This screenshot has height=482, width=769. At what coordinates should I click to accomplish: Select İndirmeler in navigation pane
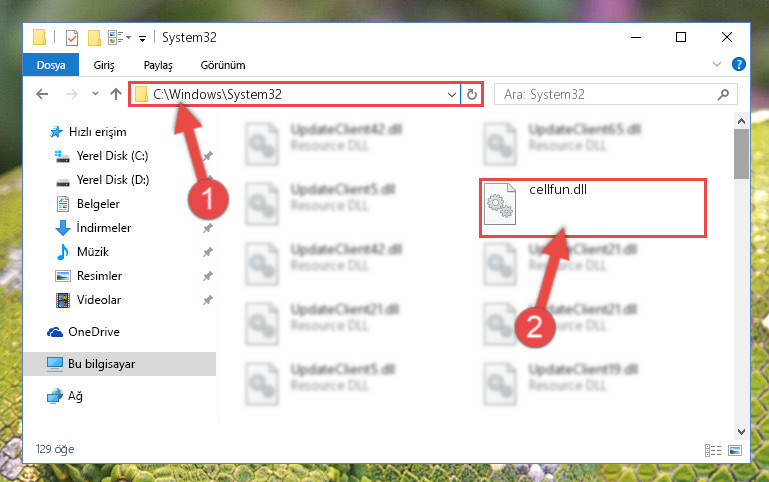103,228
